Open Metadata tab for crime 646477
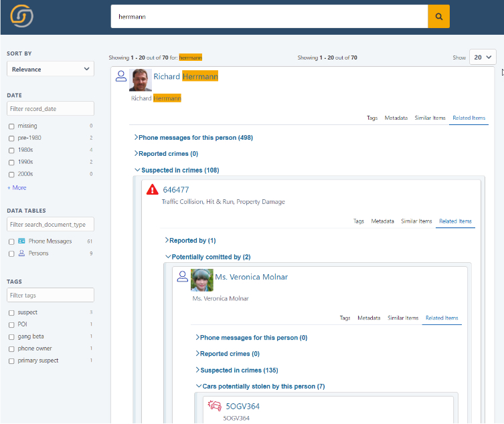Screen dimensions: 504x424 382,221
